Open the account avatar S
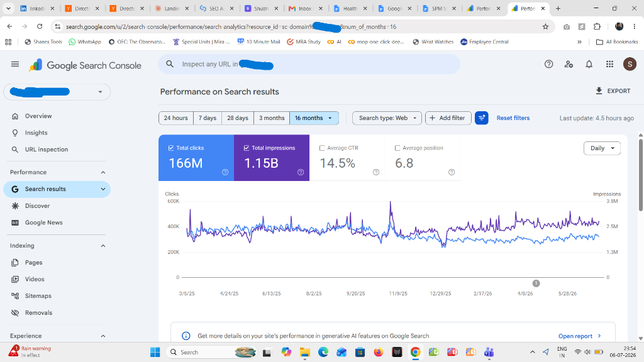 click(x=630, y=64)
